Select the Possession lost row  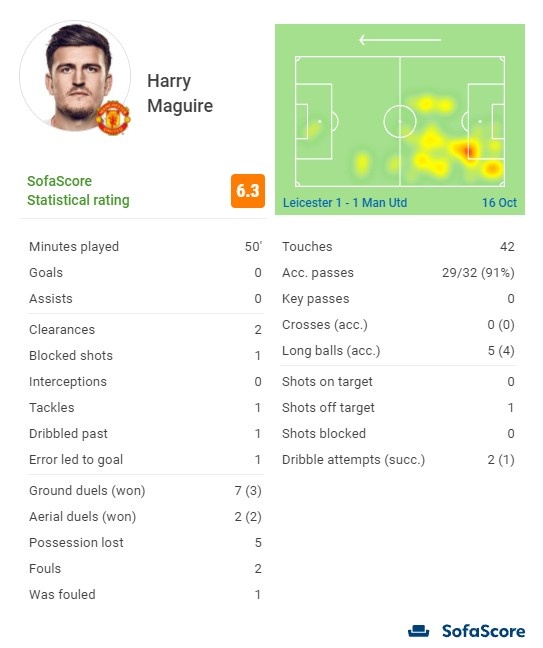point(145,543)
